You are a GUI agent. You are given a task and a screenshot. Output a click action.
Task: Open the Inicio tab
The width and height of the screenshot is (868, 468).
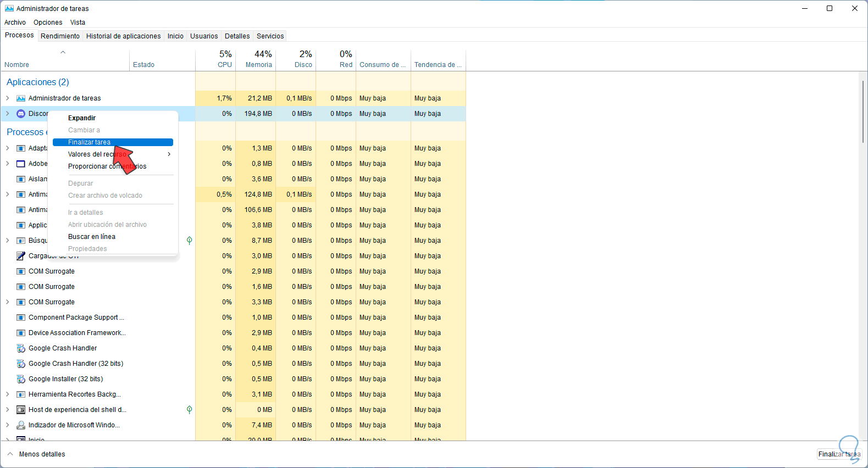(x=175, y=36)
